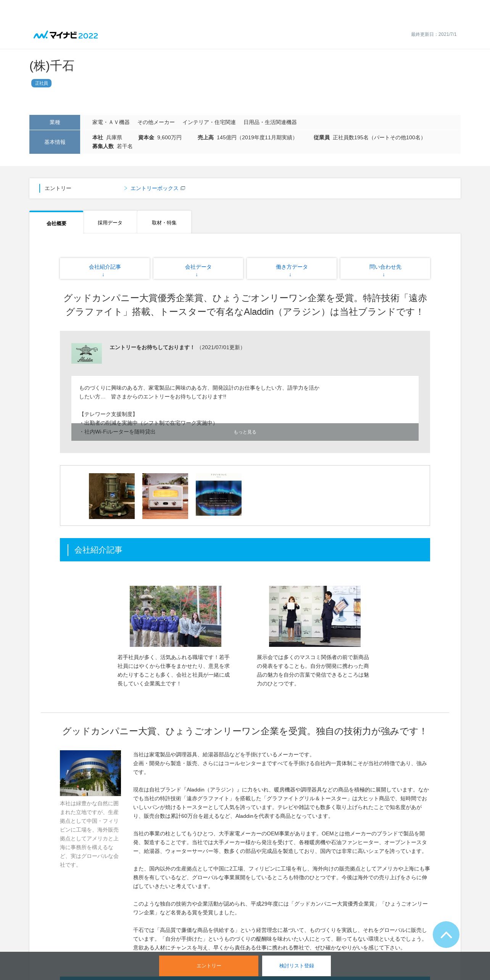This screenshot has height=980, width=490.
Task: Switch to the 取材・特集 tab
Action: tap(164, 223)
